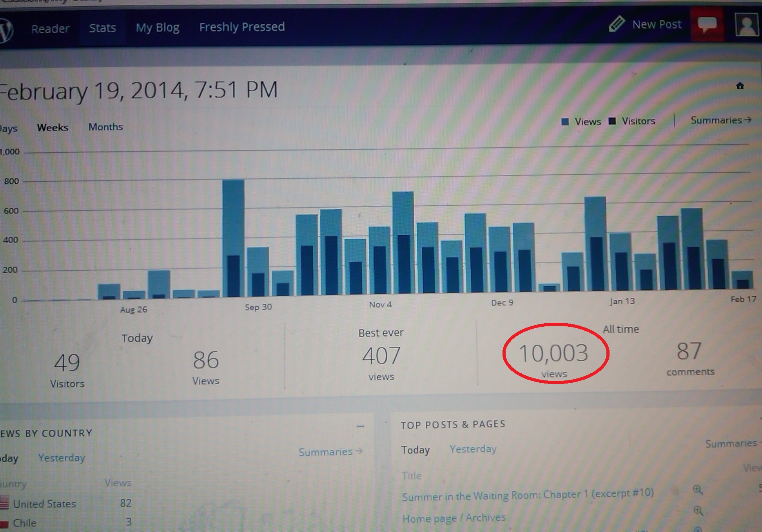Click the small home icon near date
Screen dimensions: 762x532
coord(740,86)
